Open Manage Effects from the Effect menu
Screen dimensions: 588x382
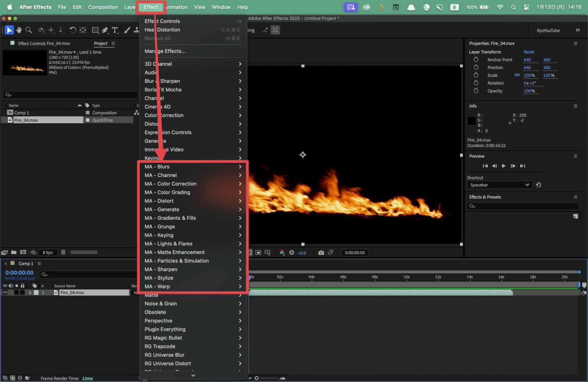165,51
